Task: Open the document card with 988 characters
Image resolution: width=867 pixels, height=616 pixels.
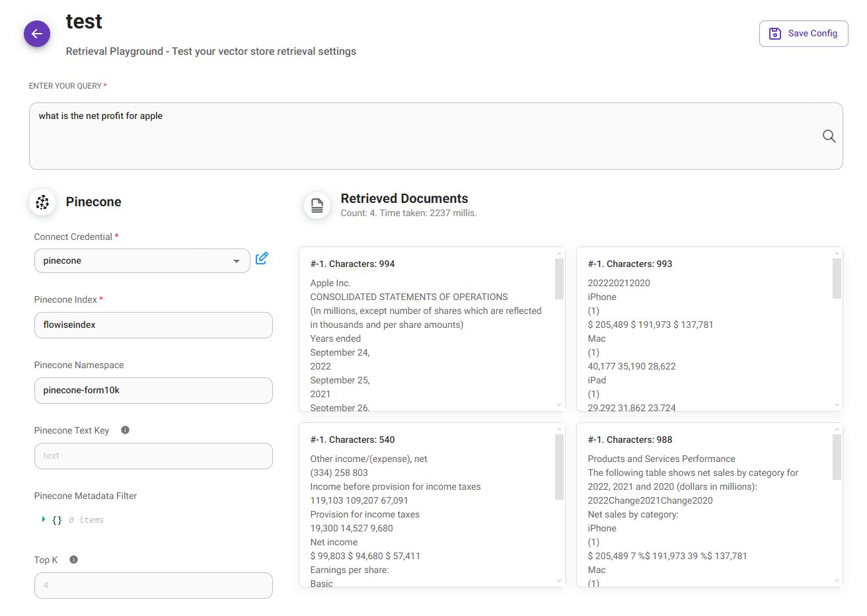Action: coord(709,505)
